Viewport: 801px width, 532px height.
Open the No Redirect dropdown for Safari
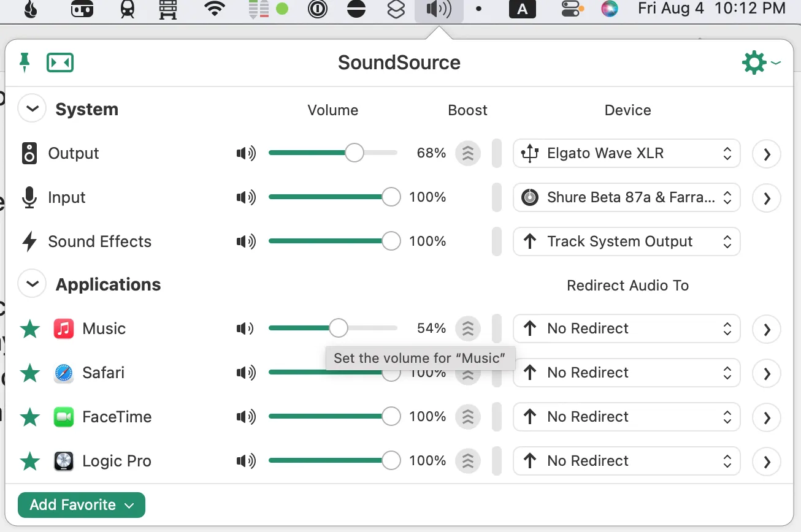tap(626, 373)
